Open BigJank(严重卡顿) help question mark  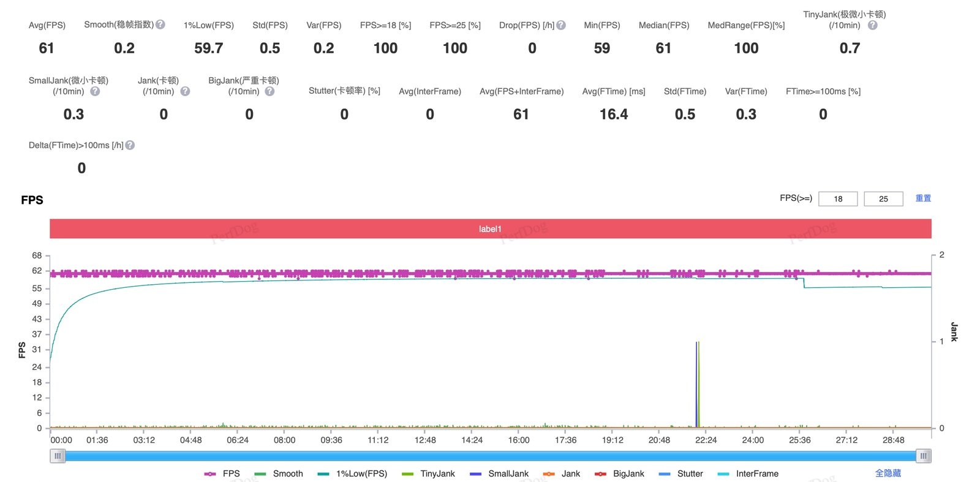[269, 91]
